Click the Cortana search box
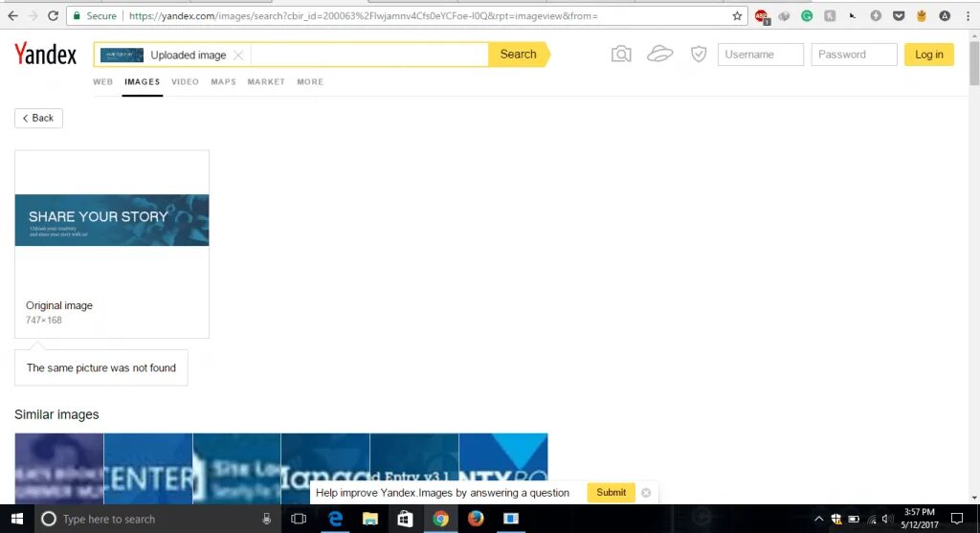The height and width of the screenshot is (533, 980). pyautogui.click(x=156, y=519)
